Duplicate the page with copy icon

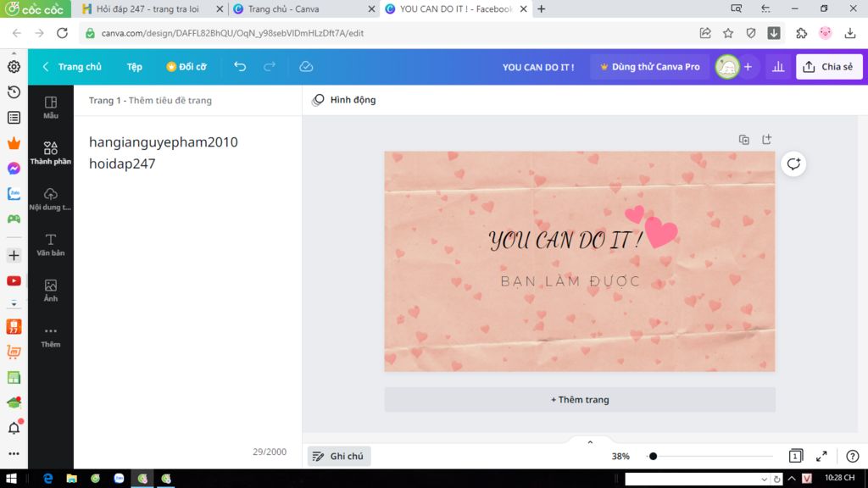tap(744, 140)
